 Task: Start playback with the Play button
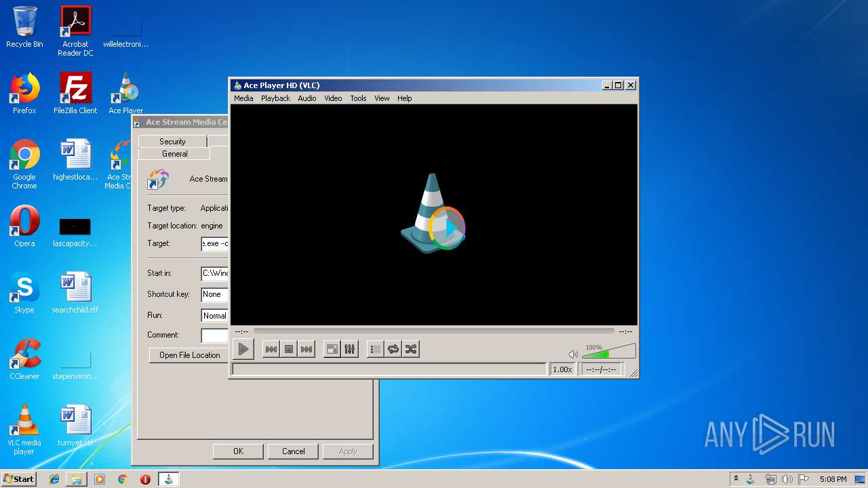[243, 349]
